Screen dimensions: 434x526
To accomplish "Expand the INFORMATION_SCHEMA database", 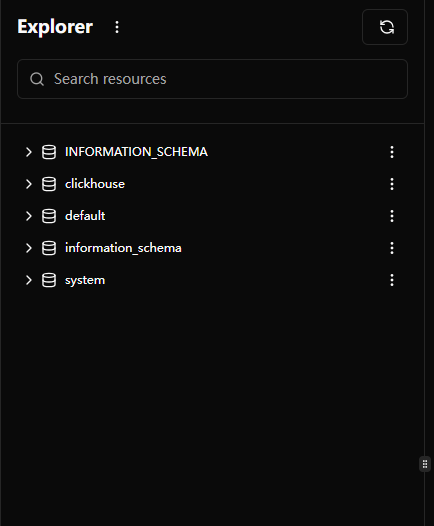I will coord(29,152).
